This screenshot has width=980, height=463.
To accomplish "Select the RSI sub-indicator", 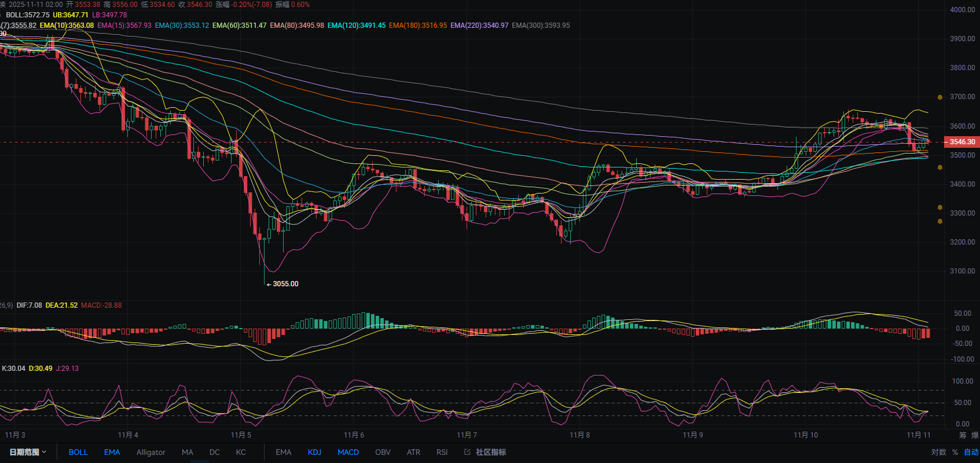I will pyautogui.click(x=442, y=452).
